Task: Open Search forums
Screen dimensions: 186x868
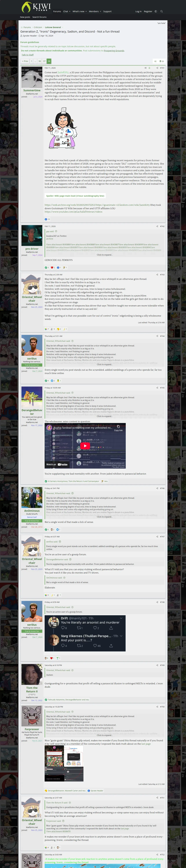Action: (x=40, y=17)
